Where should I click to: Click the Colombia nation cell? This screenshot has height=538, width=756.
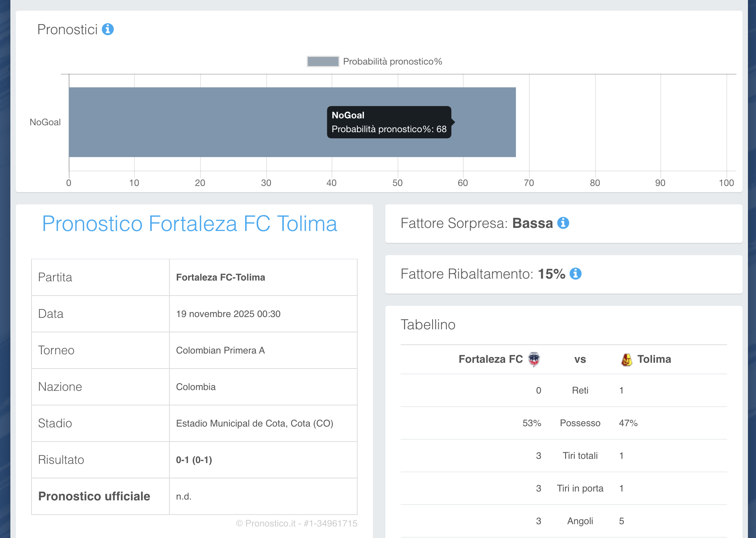(196, 387)
